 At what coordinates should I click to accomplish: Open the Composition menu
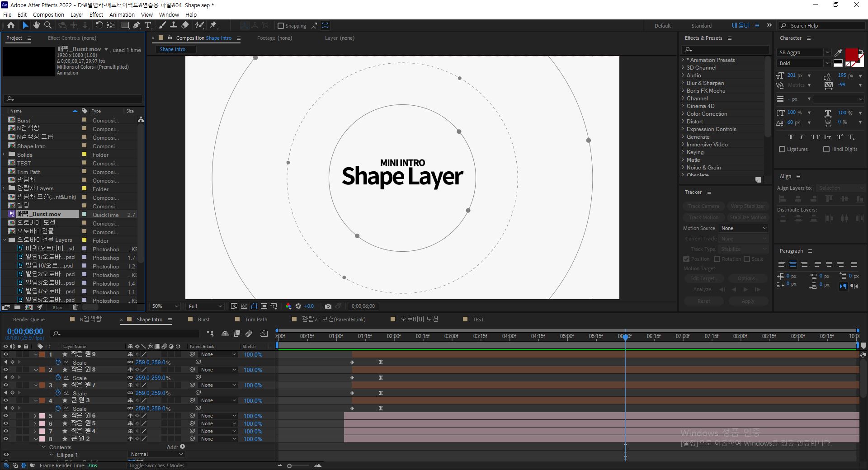(48, 14)
